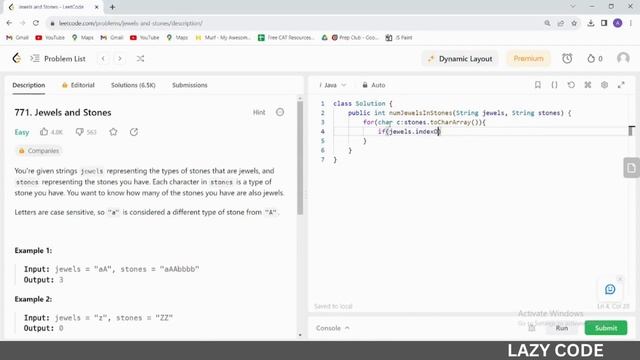The width and height of the screenshot is (640, 360).
Task: Open browser downloads icon
Action: pos(591,23)
